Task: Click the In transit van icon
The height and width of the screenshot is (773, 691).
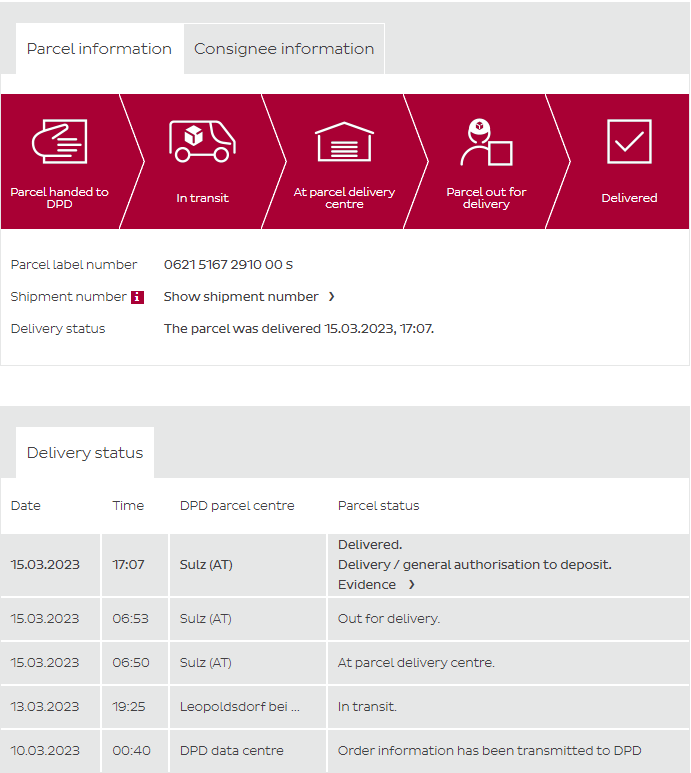Action: point(202,142)
